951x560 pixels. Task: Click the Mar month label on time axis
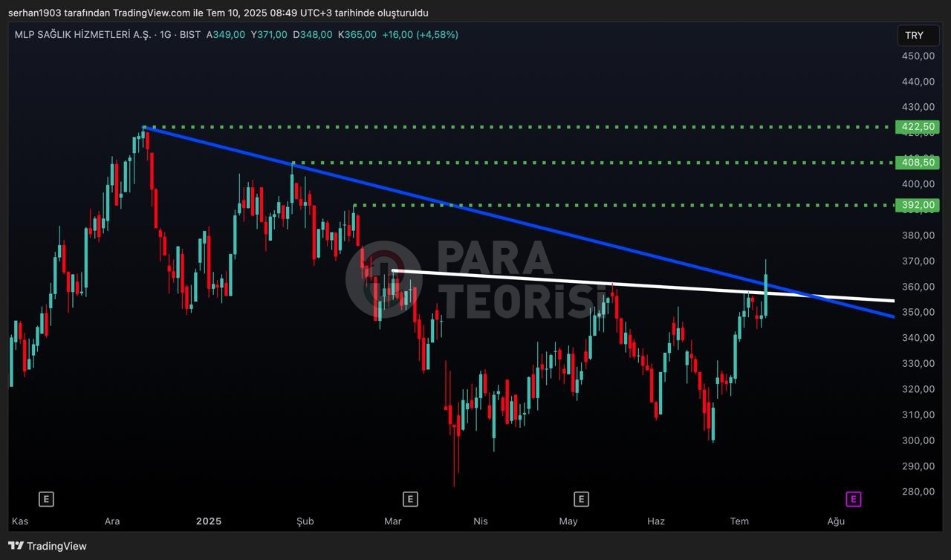(393, 521)
